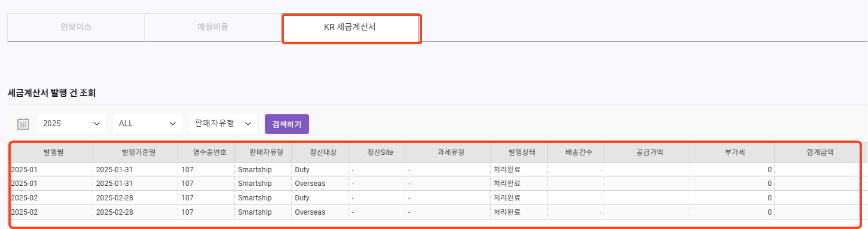Select the 2025-02 Overseas row
Image resolution: width=868 pixels, height=229 pixels.
pyautogui.click(x=435, y=212)
